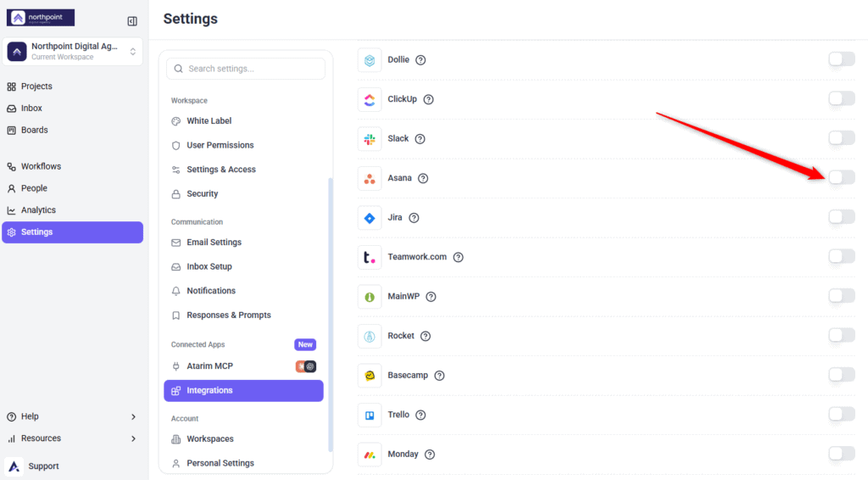Image resolution: width=868 pixels, height=480 pixels.
Task: Turn on the Monday integration switch
Action: 842,454
